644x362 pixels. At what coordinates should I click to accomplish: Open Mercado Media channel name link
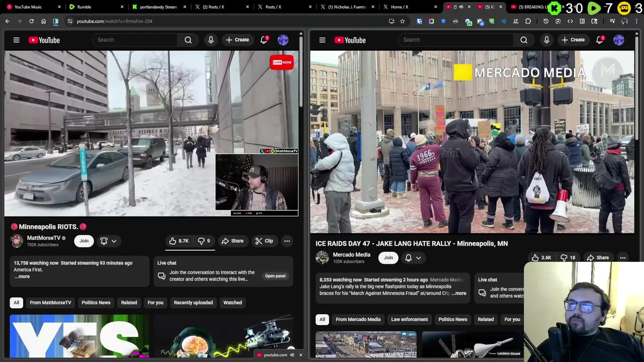coord(351,254)
